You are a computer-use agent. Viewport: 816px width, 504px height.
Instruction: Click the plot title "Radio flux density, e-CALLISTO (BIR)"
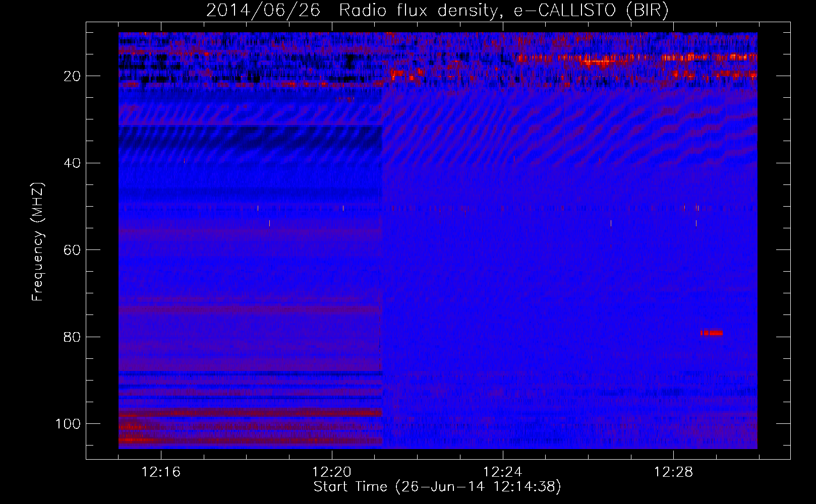(503, 11)
